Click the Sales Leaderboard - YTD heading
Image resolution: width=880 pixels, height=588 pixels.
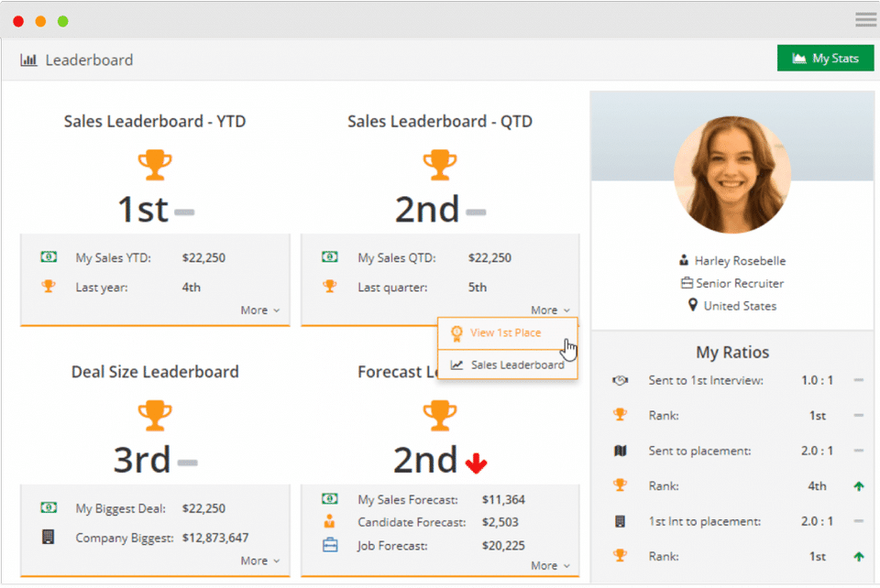[155, 121]
